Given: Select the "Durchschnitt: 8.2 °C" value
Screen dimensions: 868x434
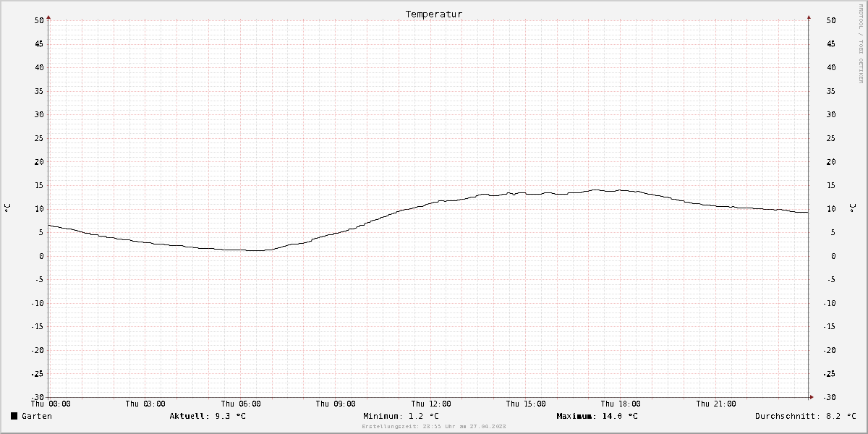Looking at the screenshot, I should pos(806,416).
